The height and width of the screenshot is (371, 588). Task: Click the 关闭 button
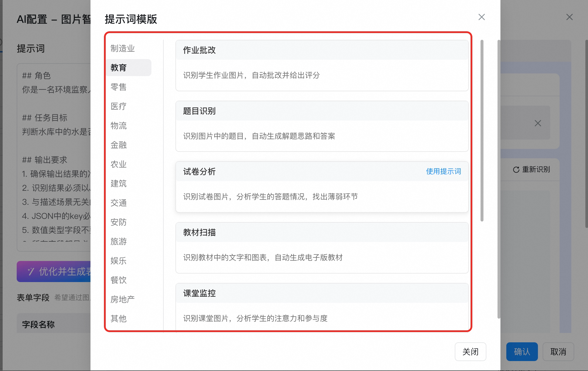[x=470, y=352]
